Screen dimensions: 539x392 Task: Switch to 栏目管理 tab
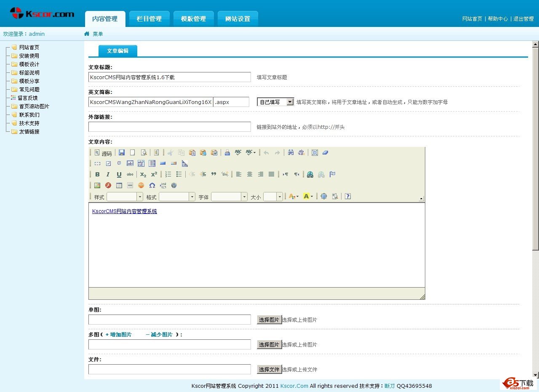pyautogui.click(x=149, y=19)
